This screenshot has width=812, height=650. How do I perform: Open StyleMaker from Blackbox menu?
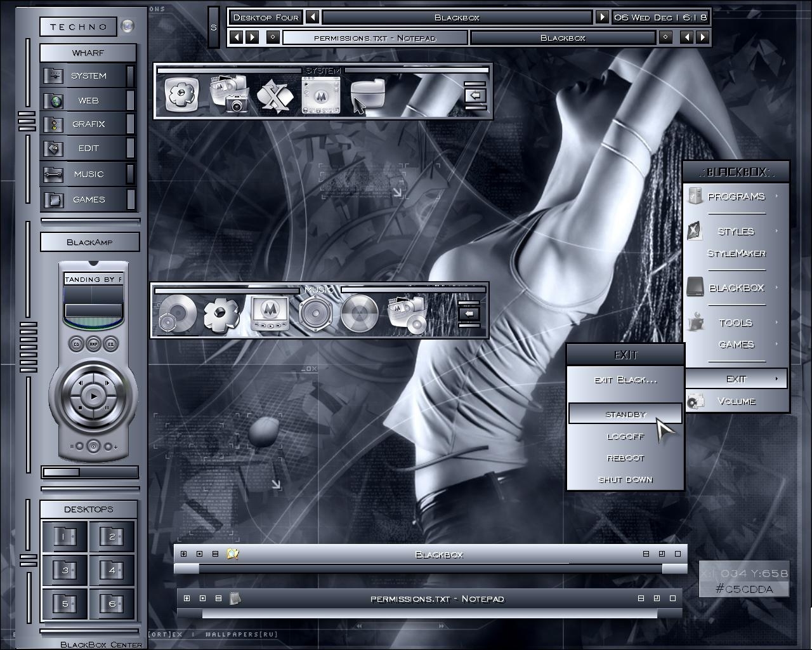click(x=736, y=253)
